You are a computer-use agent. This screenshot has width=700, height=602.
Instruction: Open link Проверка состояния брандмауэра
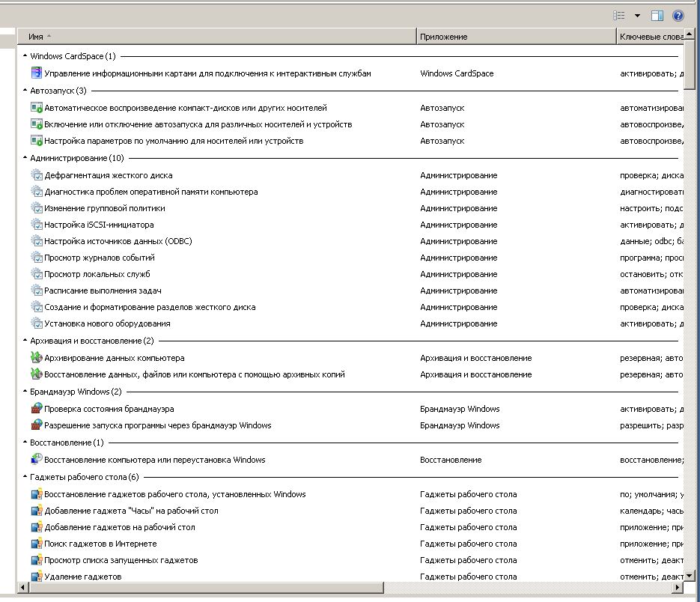point(109,409)
